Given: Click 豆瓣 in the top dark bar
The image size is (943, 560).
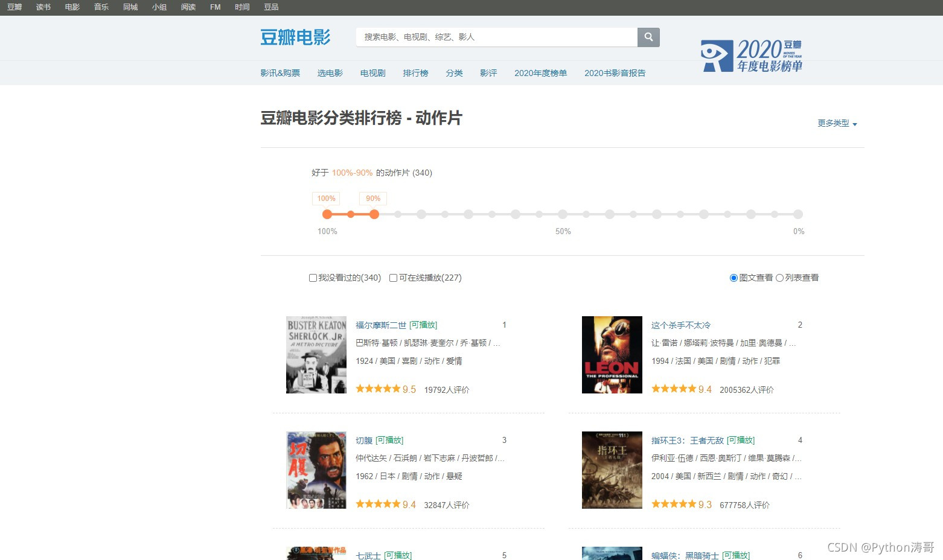Looking at the screenshot, I should pos(14,7).
